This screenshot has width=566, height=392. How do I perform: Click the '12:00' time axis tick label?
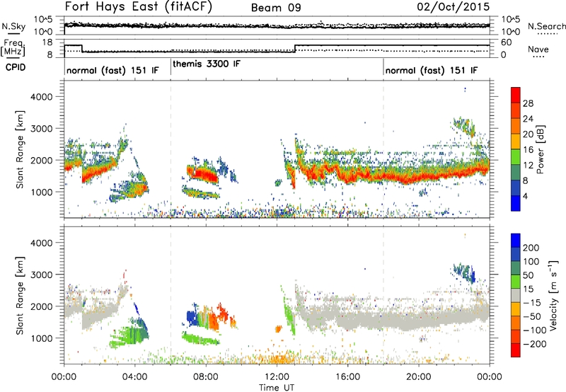coord(277,377)
